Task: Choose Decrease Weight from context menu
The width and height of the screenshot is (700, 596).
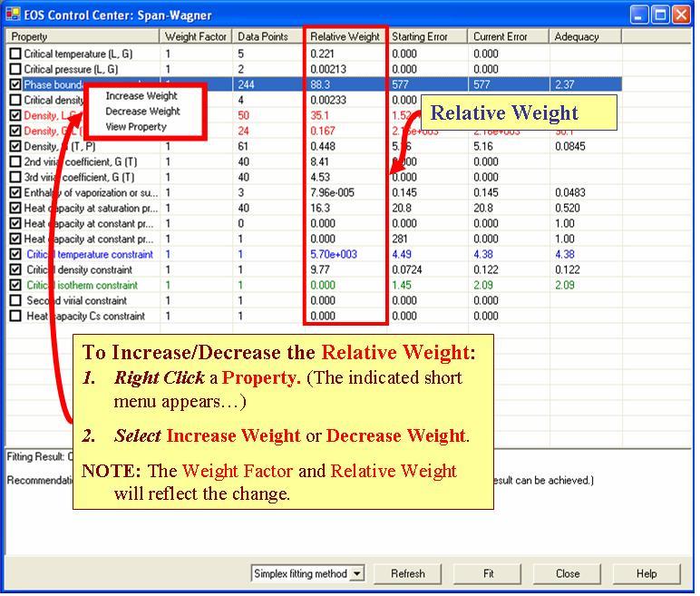Action: 142,112
